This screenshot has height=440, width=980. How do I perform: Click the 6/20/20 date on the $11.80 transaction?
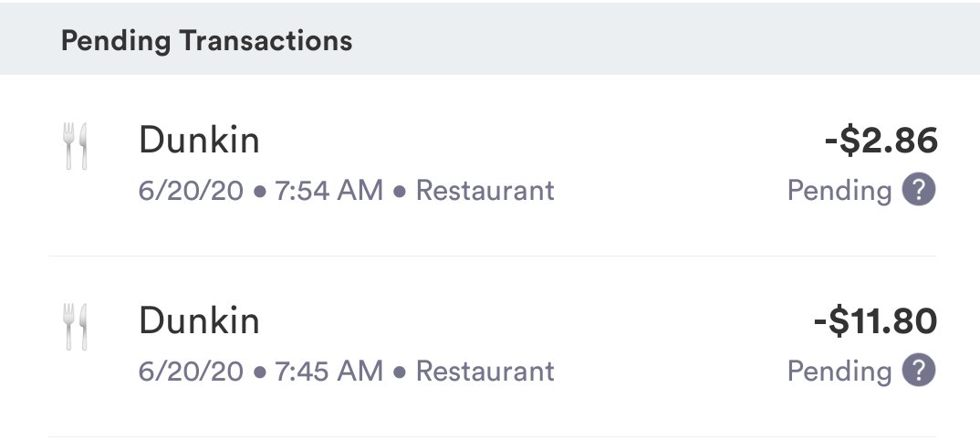click(x=191, y=371)
